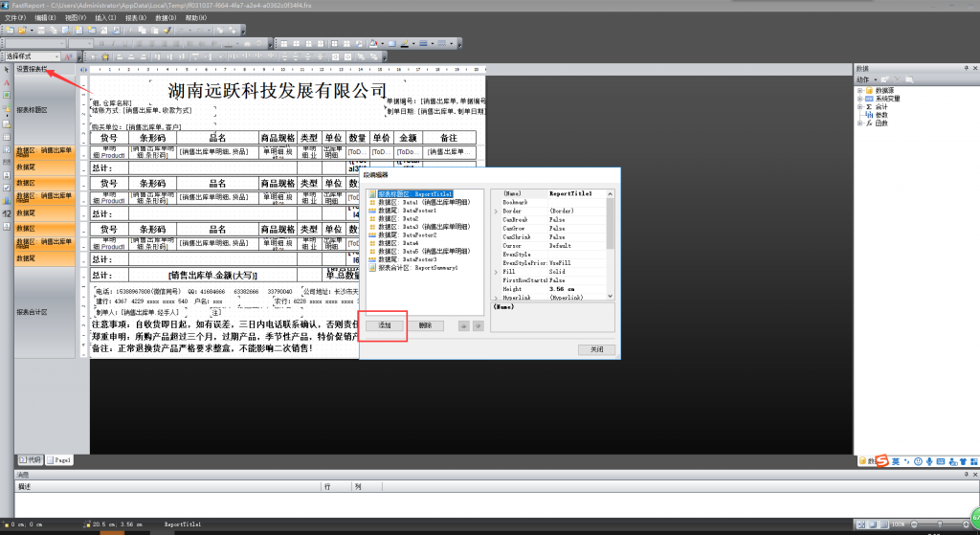
Task: Open the 视图 menu
Action: pos(75,18)
